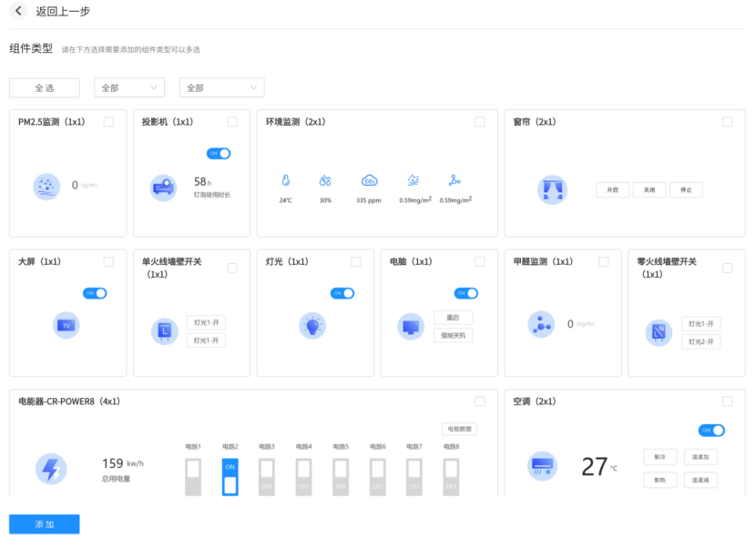This screenshot has width=756, height=550.
Task: Click the projector icon in 投影机 card
Action: (x=163, y=188)
